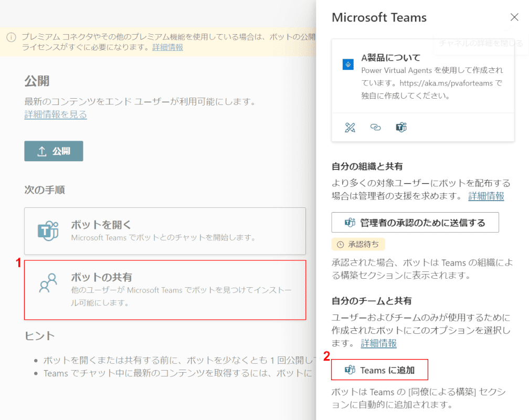Screen dimensions: 529x420
Task: Open the ボットを開く card
Action: point(165,231)
